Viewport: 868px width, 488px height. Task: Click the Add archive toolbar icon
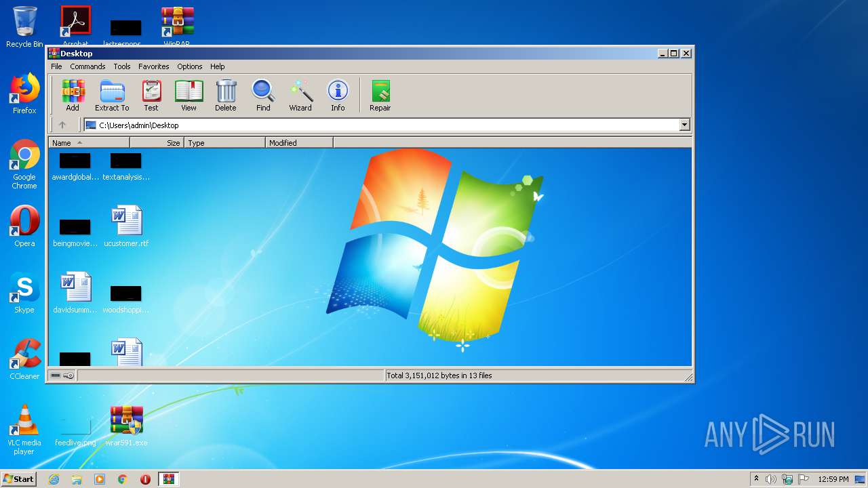click(73, 95)
